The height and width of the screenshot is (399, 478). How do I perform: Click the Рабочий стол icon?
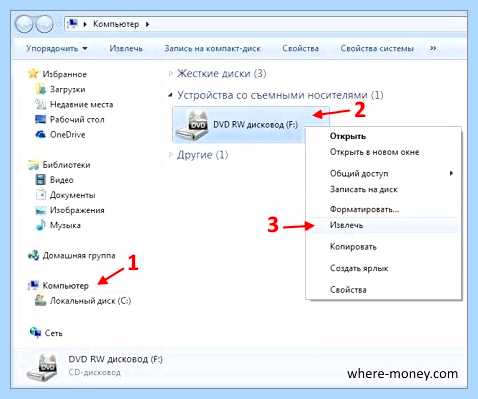pos(41,119)
